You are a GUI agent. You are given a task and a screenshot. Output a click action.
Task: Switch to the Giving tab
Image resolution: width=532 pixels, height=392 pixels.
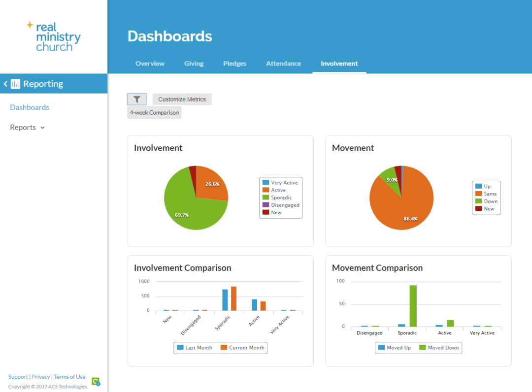[194, 63]
